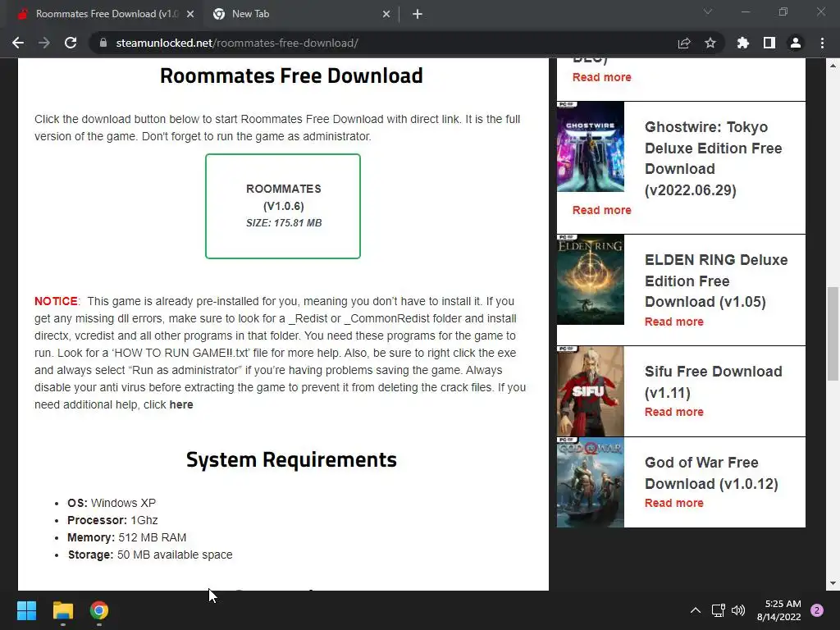840x630 pixels.
Task: Open the Extensions puzzle icon
Action: tap(743, 43)
